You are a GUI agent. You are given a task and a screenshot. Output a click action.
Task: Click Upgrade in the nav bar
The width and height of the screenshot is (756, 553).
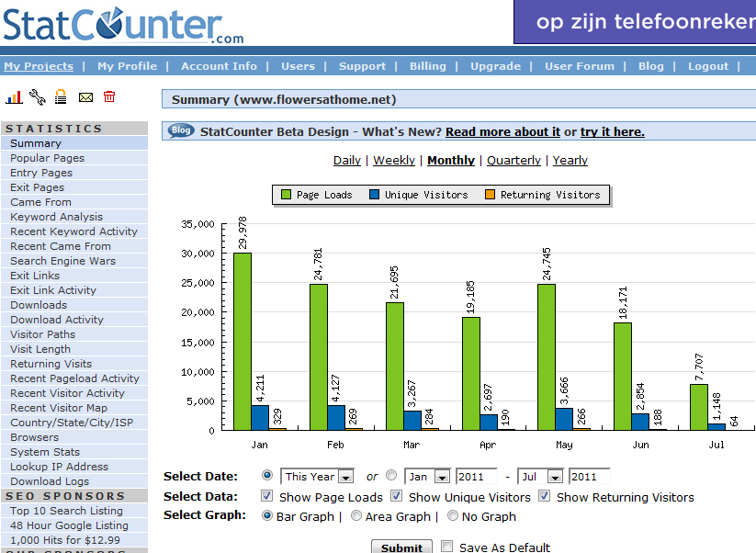click(495, 66)
